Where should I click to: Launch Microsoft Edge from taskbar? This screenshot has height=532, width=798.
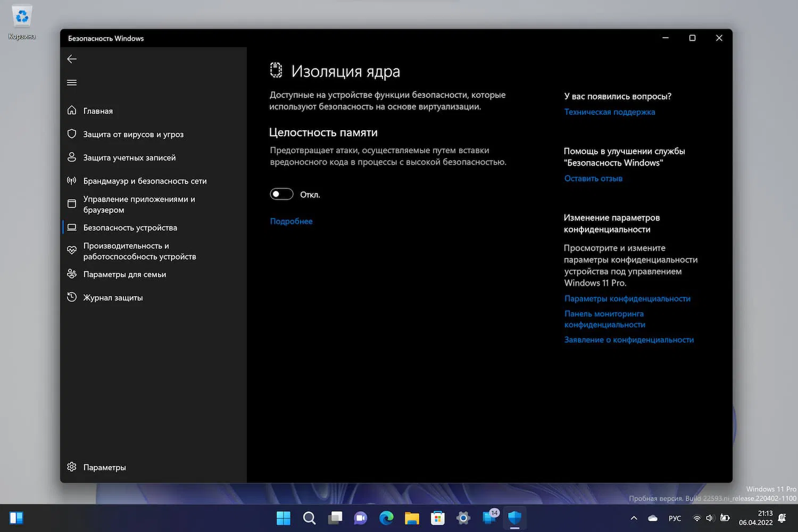(386, 518)
